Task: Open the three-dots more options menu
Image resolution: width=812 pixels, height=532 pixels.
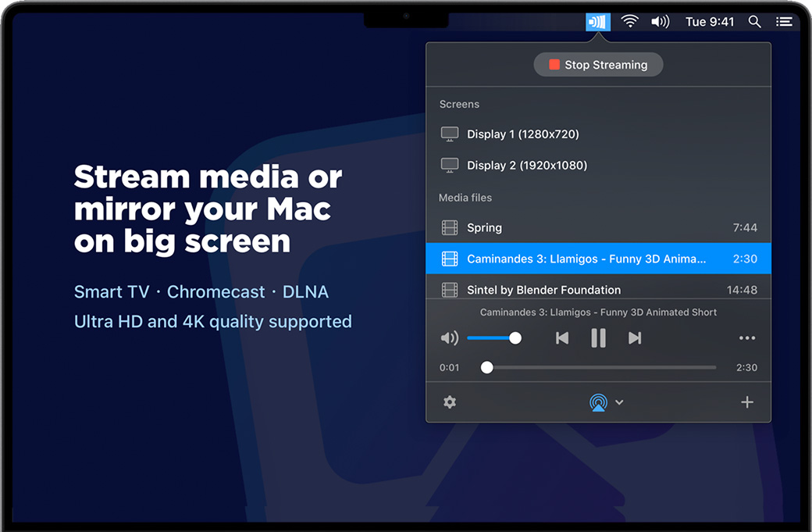Action: (x=747, y=338)
